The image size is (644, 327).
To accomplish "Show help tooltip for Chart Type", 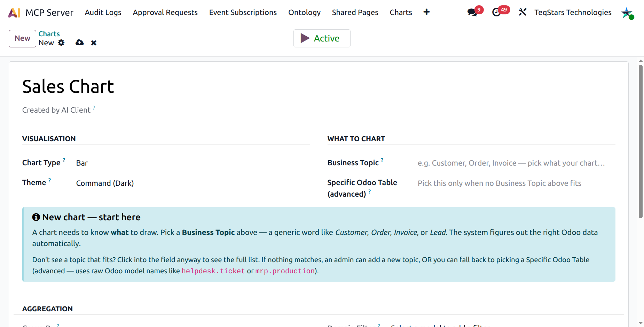I will (x=64, y=160).
